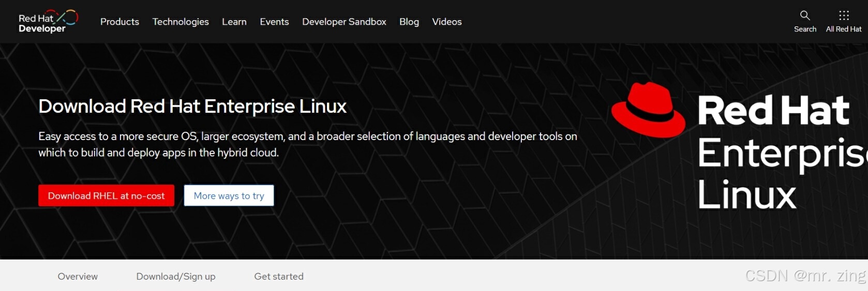Open the Products menu
Screen dimensions: 868x291
click(119, 22)
